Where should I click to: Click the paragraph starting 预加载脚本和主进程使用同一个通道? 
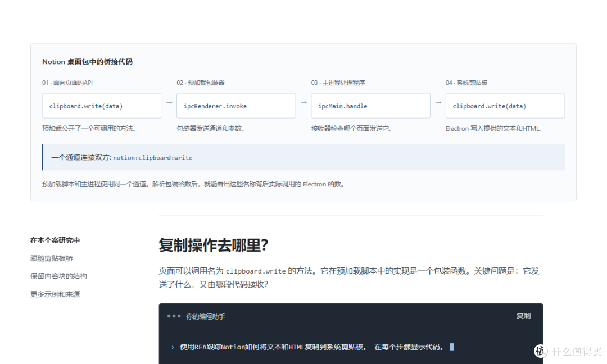pos(193,184)
